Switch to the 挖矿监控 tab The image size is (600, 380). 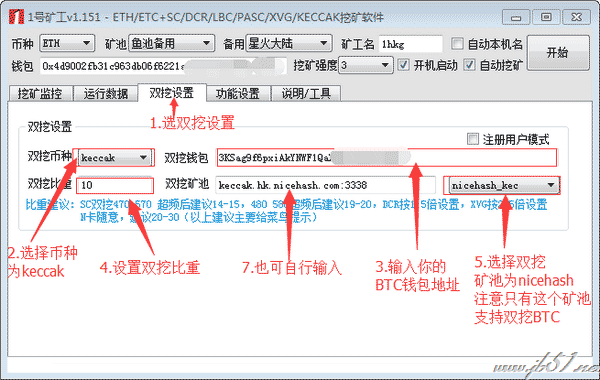(40, 94)
